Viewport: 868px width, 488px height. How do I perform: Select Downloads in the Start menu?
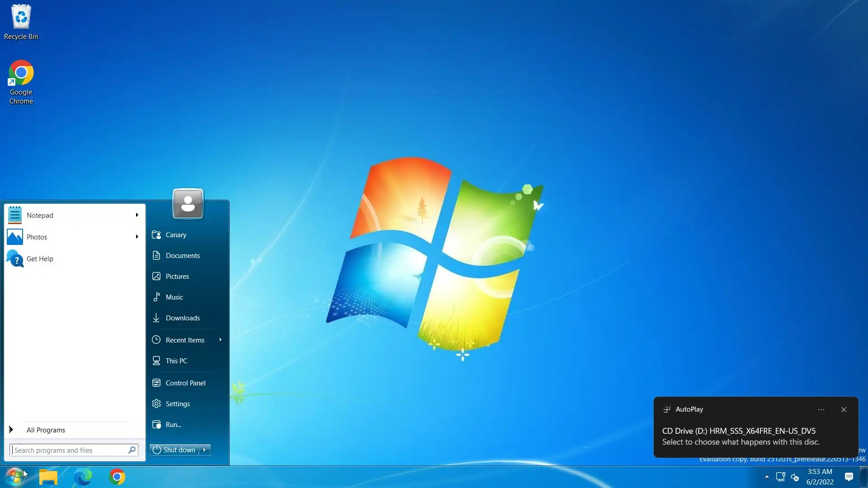pyautogui.click(x=183, y=318)
